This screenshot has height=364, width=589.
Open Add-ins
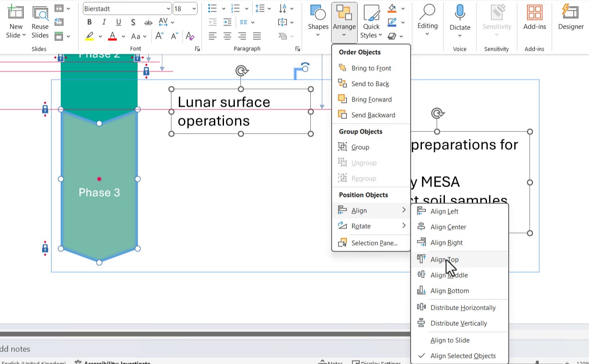click(534, 18)
